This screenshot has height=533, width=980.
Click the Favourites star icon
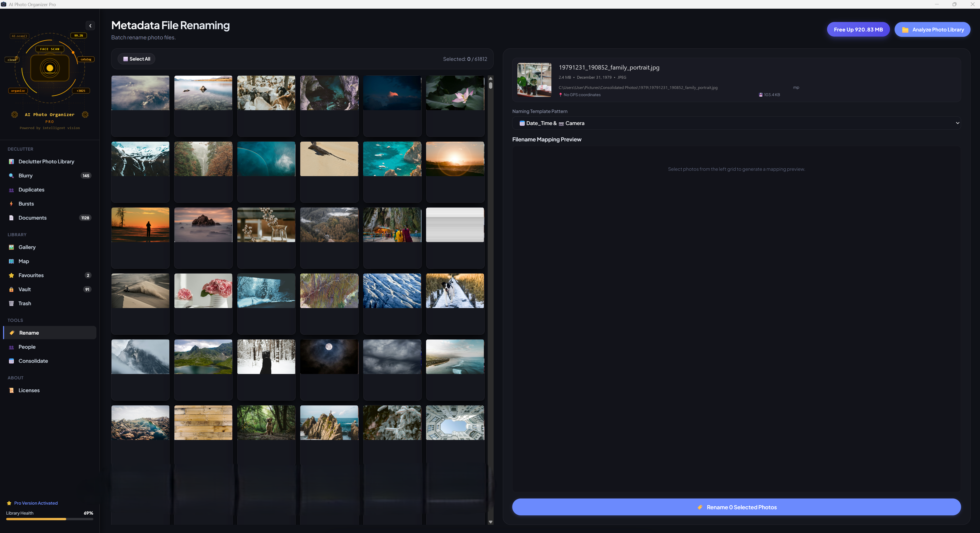click(x=12, y=275)
